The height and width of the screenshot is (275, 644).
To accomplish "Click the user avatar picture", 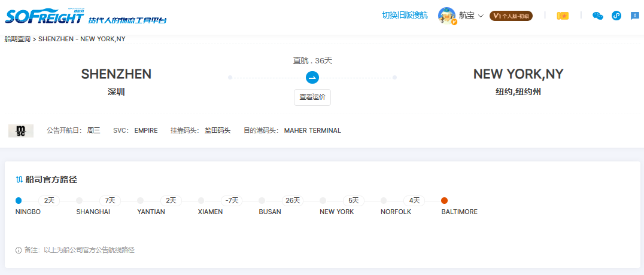I will (446, 16).
